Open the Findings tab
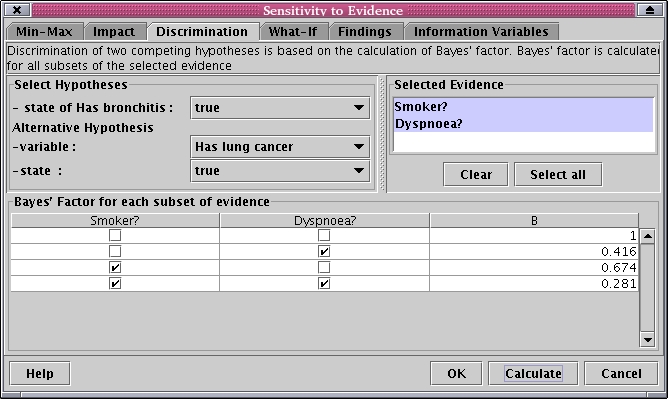This screenshot has width=668, height=399. [x=365, y=32]
